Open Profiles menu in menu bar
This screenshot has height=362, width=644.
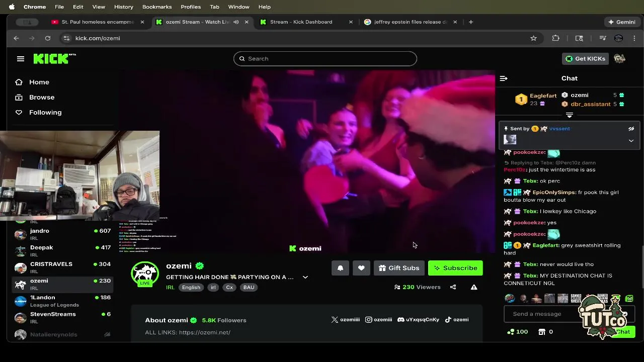(191, 7)
